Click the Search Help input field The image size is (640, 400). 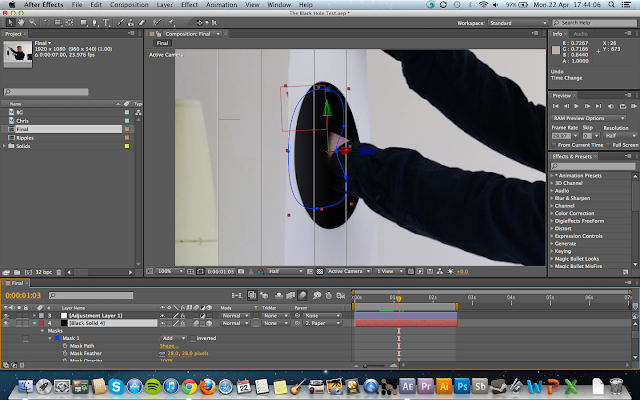point(594,23)
